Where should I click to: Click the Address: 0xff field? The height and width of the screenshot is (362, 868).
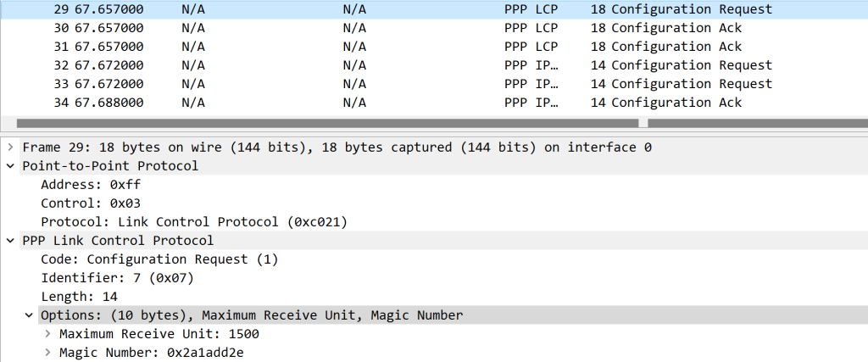[x=83, y=185]
